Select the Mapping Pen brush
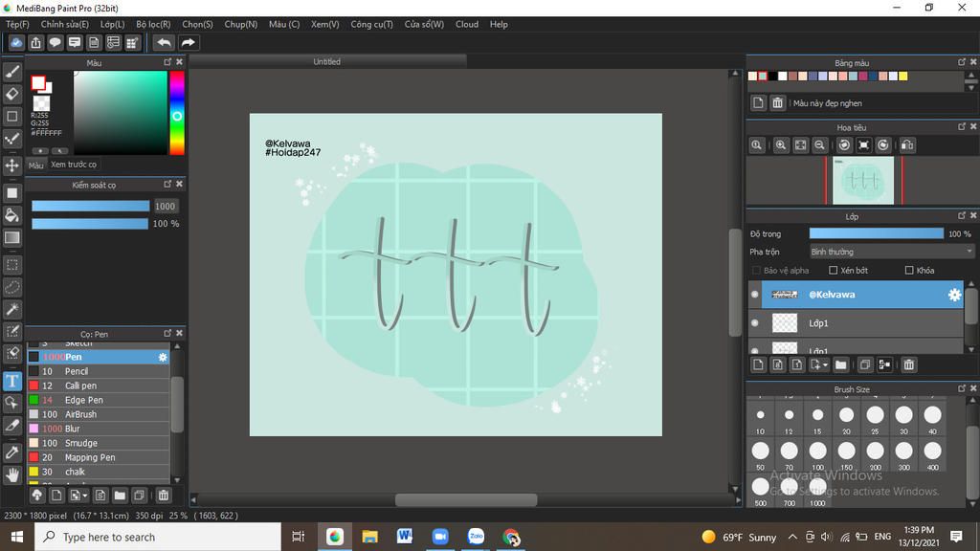 pos(99,457)
